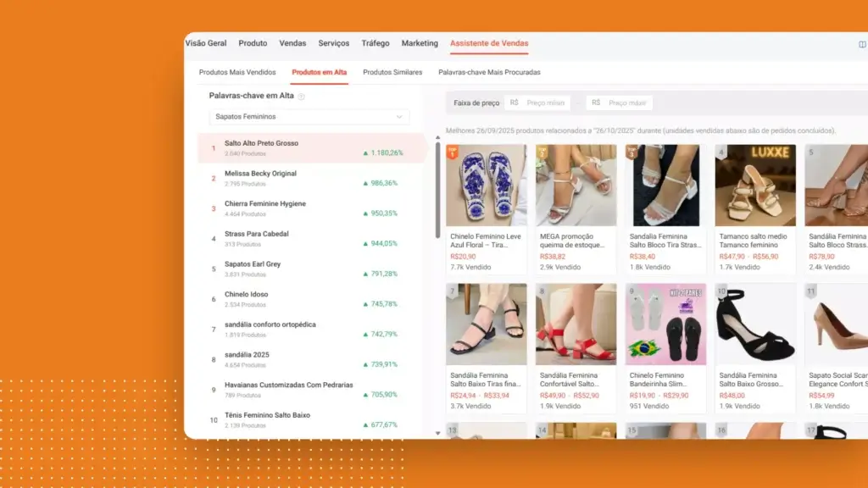
Task: Click the Chinelo Feminino Bandeirinha product image
Action: [665, 324]
